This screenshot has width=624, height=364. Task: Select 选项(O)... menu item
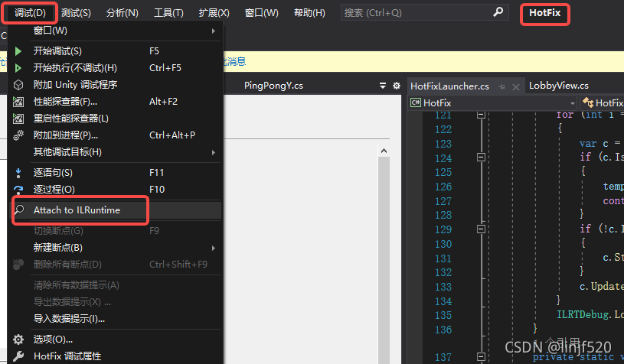[116, 340]
